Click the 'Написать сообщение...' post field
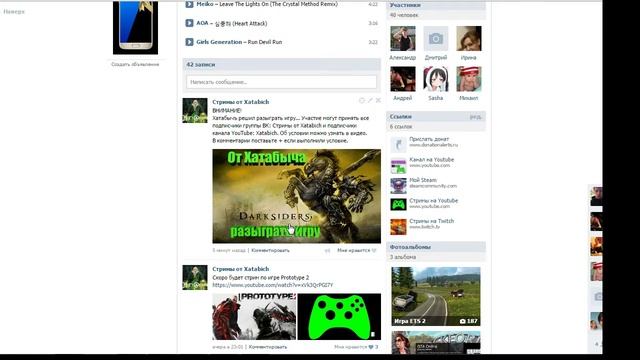 (281, 82)
